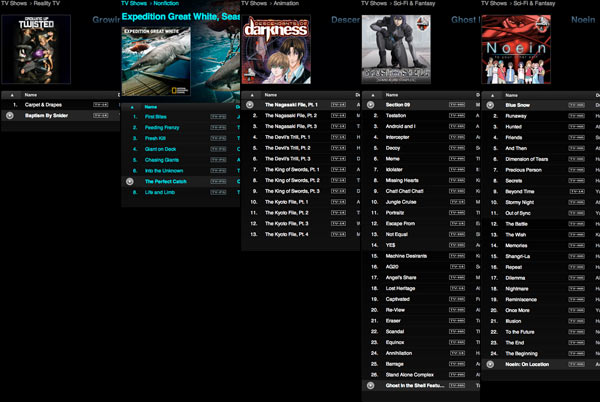The height and width of the screenshot is (402, 600).
Task: Click the preview icon next to Section 09
Action: point(369,104)
